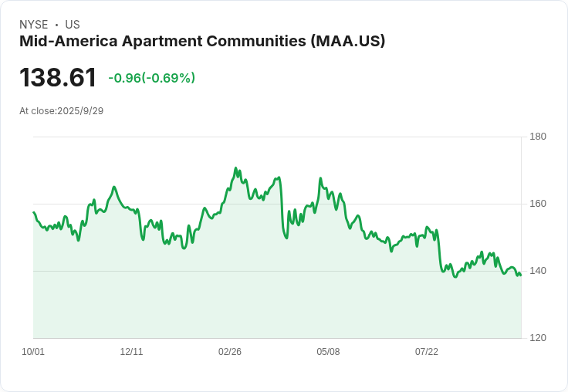Viewport: 568px width, 392px height.
Task: Select the 12/11 date on x-axis
Action: [131, 351]
